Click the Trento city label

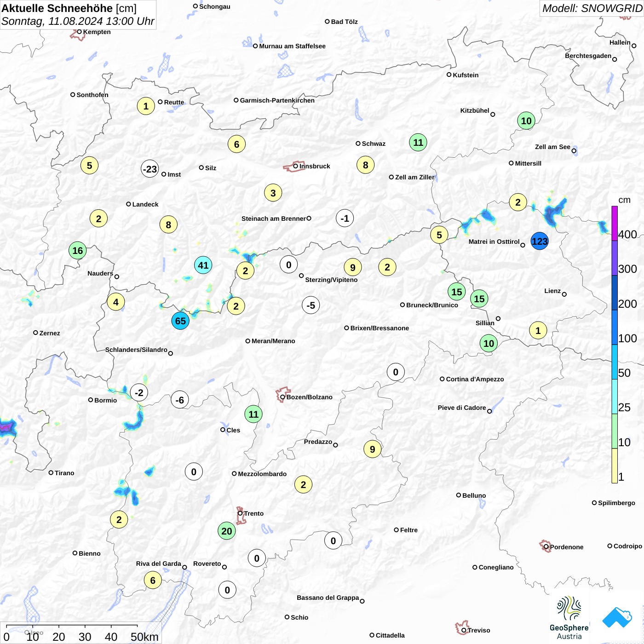(254, 513)
